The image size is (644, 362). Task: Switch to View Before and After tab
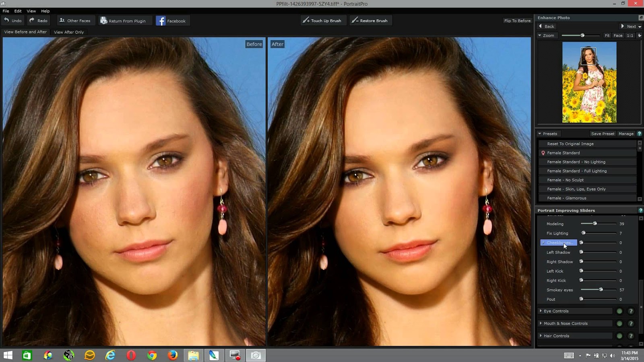(x=25, y=32)
